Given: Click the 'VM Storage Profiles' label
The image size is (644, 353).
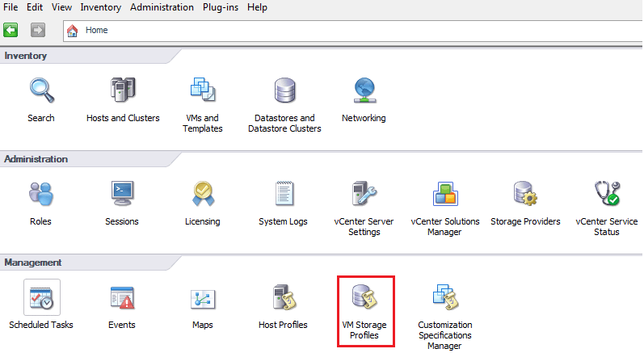Looking at the screenshot, I should point(364,330).
